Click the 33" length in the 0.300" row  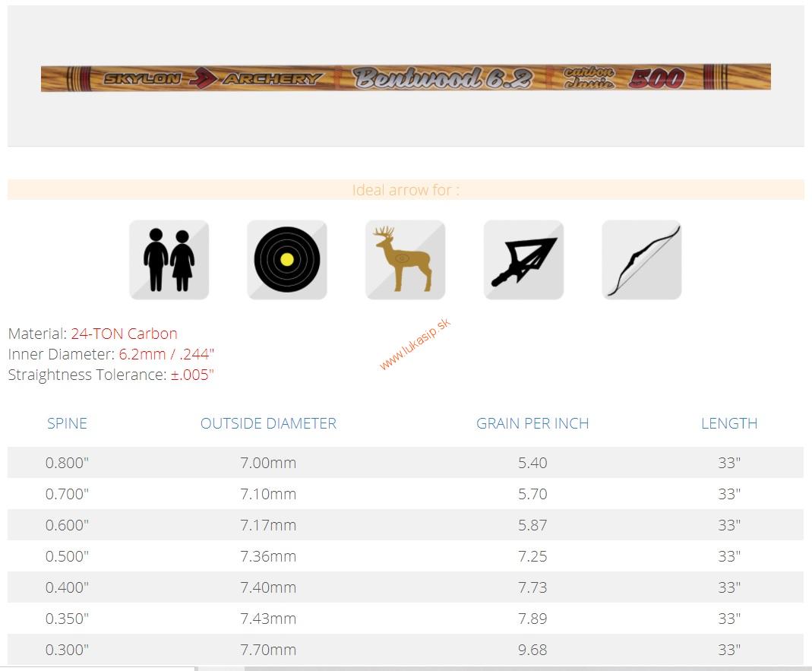729,649
